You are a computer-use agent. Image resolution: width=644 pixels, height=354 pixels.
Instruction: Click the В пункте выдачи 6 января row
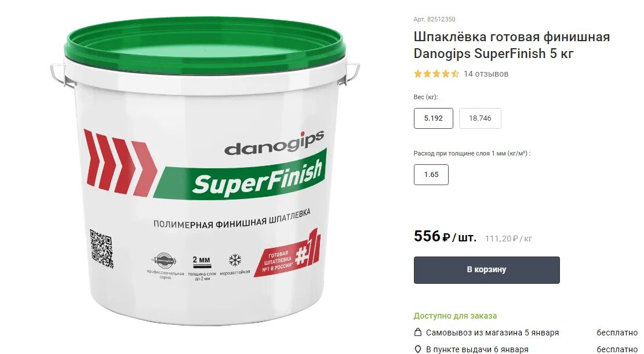(x=526, y=349)
